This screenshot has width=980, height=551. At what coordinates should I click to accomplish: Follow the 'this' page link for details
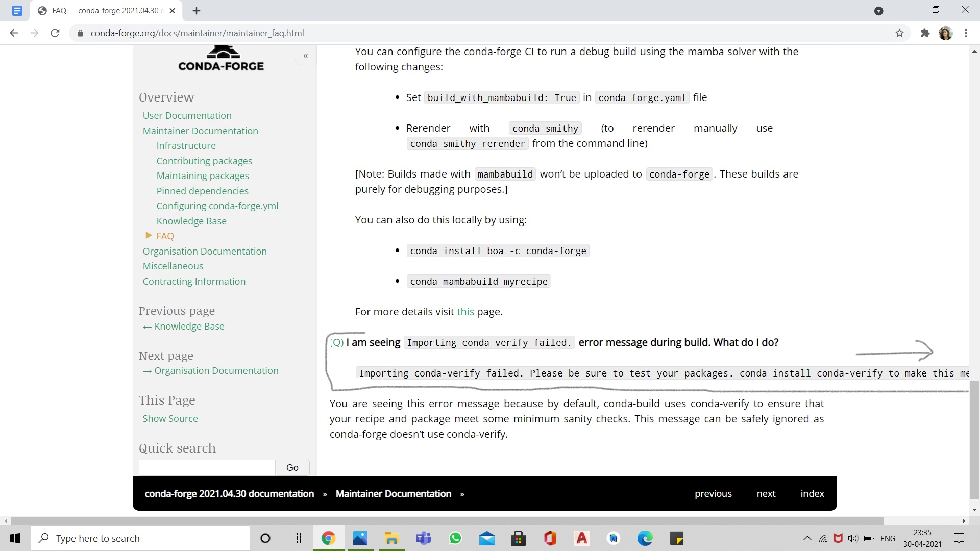[x=465, y=312]
